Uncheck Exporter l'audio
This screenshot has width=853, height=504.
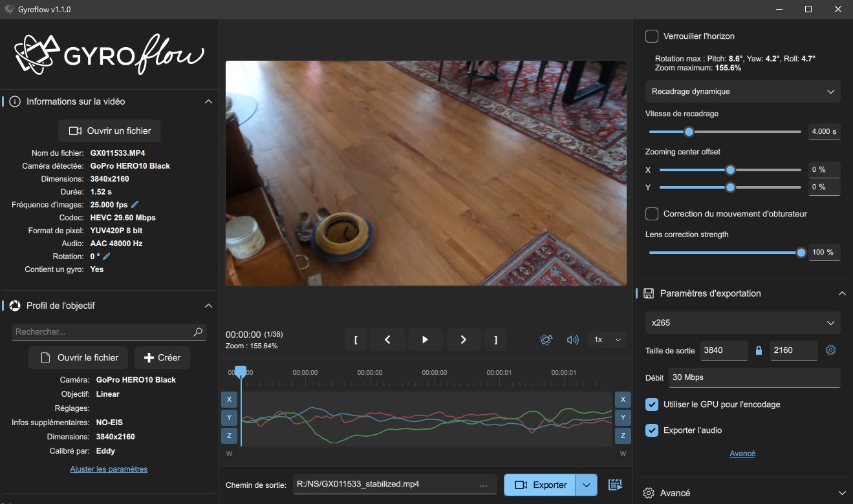[652, 430]
